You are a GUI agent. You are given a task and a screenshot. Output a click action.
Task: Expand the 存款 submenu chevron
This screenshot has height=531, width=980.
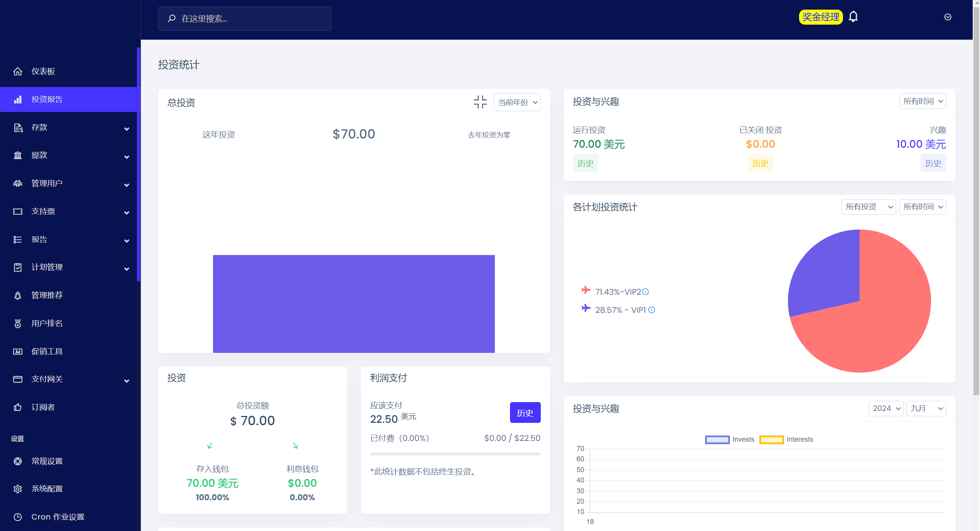pyautogui.click(x=127, y=129)
